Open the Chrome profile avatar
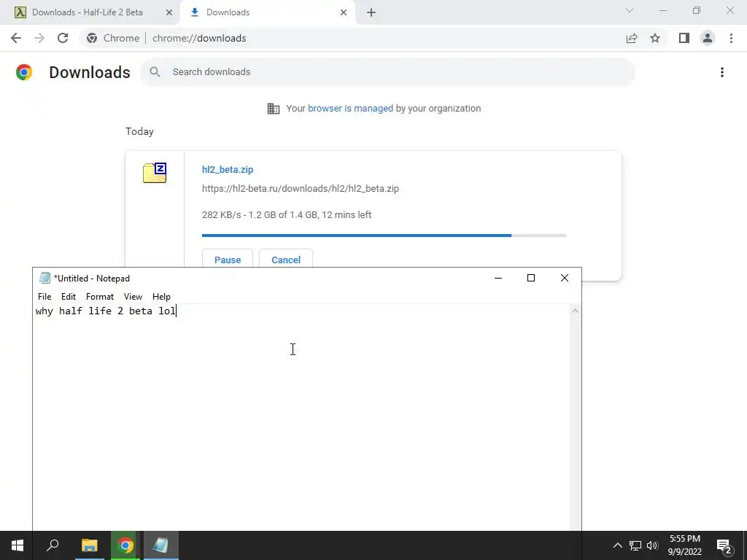 pyautogui.click(x=708, y=38)
